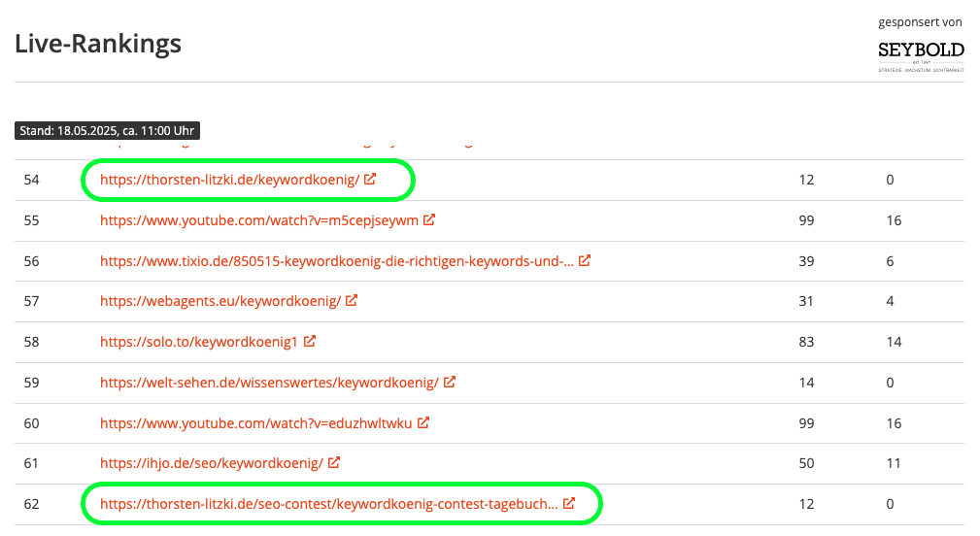Click the Live-Rankings heading
This screenshot has height=536, width=980.
pos(98,44)
